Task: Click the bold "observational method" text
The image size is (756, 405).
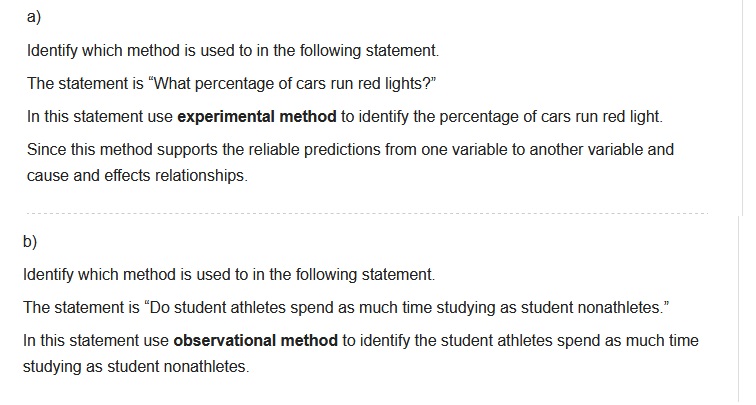Action: click(256, 341)
